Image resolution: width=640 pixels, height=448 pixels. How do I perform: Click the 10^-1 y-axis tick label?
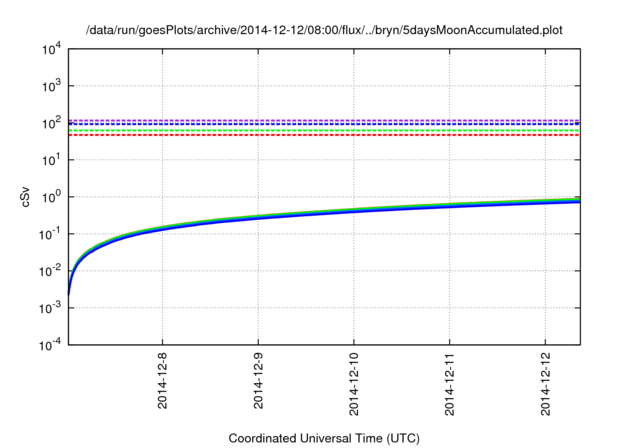click(51, 234)
